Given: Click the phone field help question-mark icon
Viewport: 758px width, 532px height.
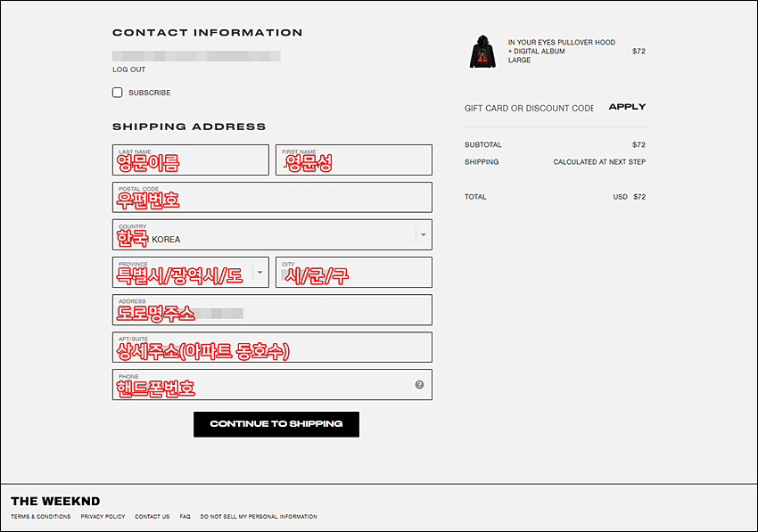Looking at the screenshot, I should tap(419, 385).
